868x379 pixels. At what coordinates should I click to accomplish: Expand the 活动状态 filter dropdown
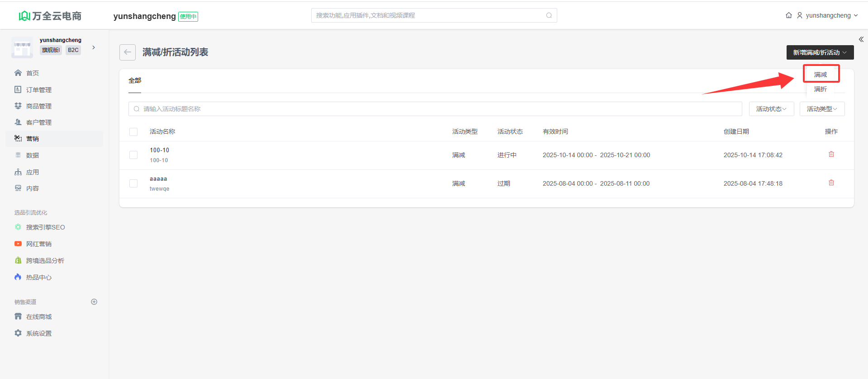point(771,109)
